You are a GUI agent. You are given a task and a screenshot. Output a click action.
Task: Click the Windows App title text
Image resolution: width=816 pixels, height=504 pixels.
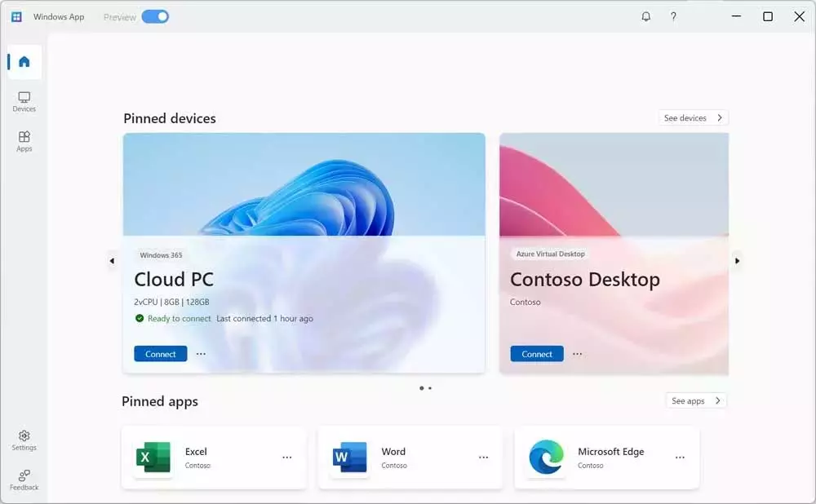click(59, 16)
